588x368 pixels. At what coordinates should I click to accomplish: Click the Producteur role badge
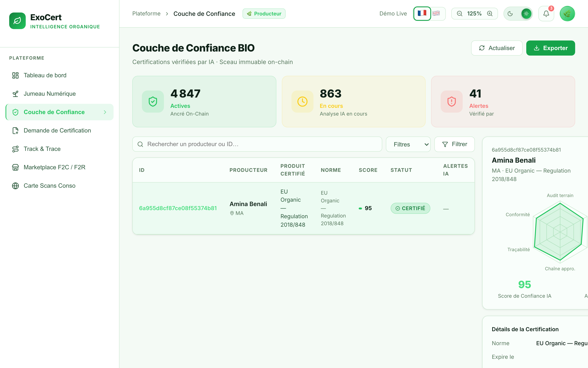(x=264, y=14)
